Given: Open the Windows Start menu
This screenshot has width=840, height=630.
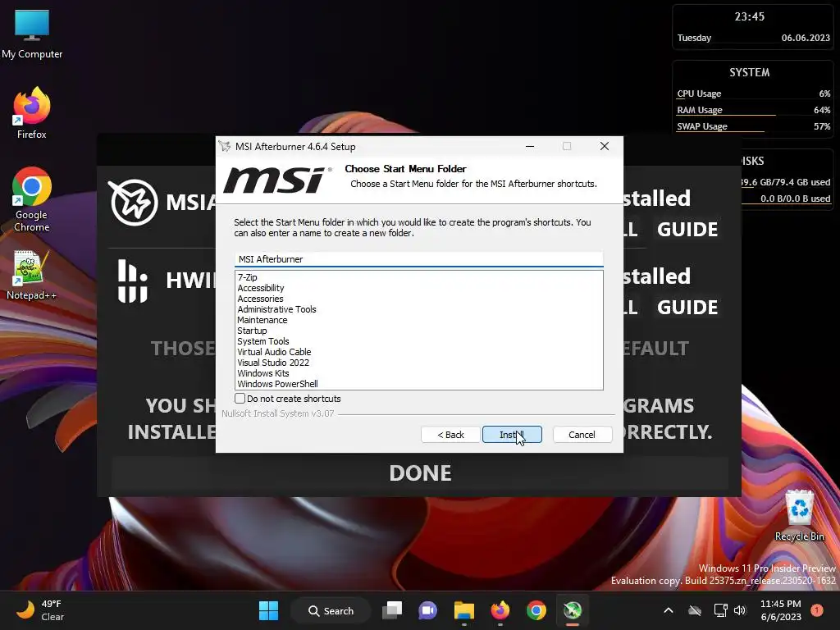Looking at the screenshot, I should point(268,610).
